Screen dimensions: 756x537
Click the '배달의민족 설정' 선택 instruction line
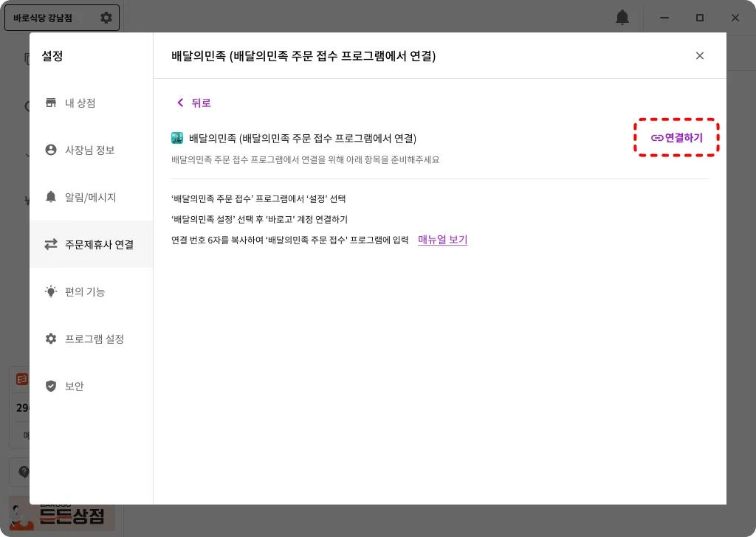[259, 219]
